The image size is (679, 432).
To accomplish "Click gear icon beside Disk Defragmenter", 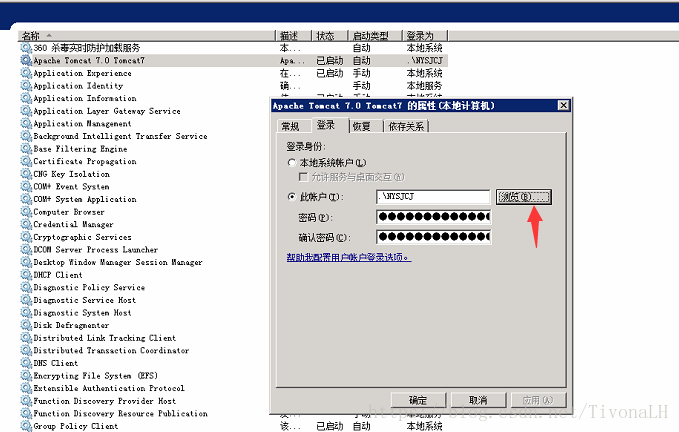I will pyautogui.click(x=26, y=325).
